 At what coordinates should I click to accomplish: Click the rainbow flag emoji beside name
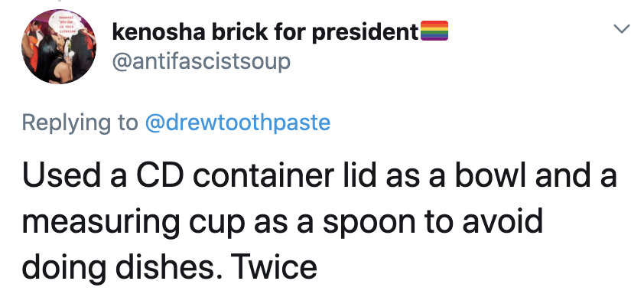(x=434, y=31)
